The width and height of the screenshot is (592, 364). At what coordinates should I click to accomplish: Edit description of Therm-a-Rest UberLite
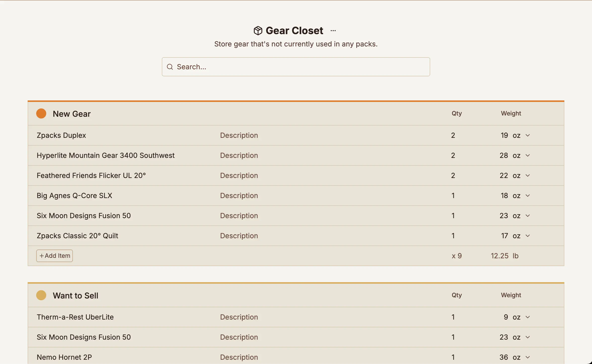pyautogui.click(x=239, y=317)
